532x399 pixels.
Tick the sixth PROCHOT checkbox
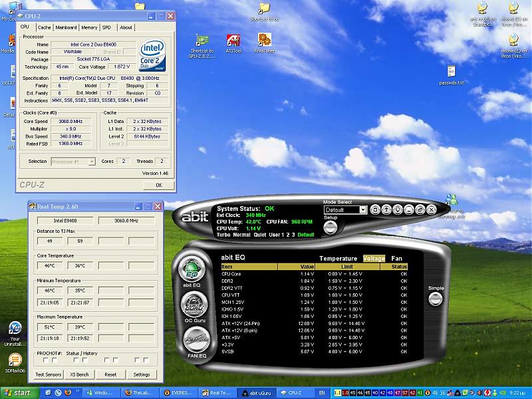coord(116,360)
